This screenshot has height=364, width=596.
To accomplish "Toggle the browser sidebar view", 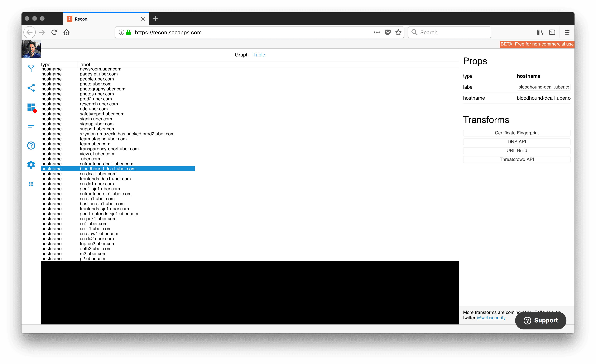I will point(552,32).
